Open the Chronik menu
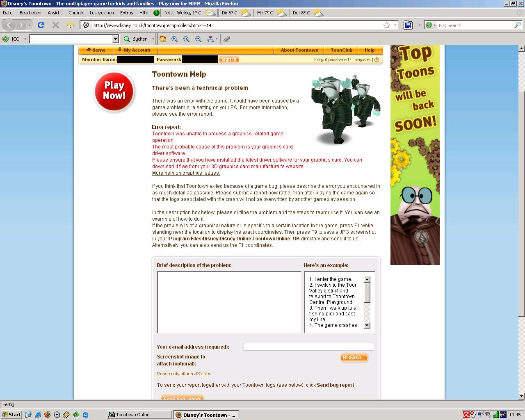The height and width of the screenshot is (420, 525). [76, 13]
